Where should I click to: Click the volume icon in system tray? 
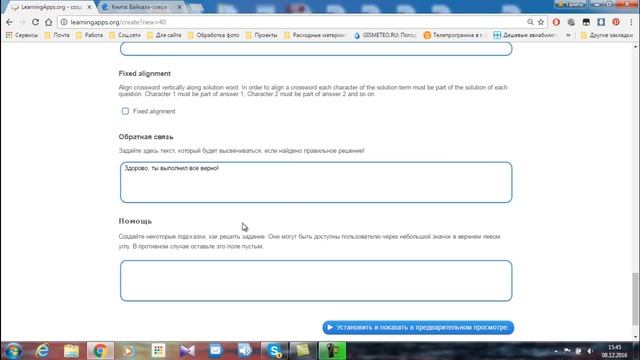tap(590, 351)
